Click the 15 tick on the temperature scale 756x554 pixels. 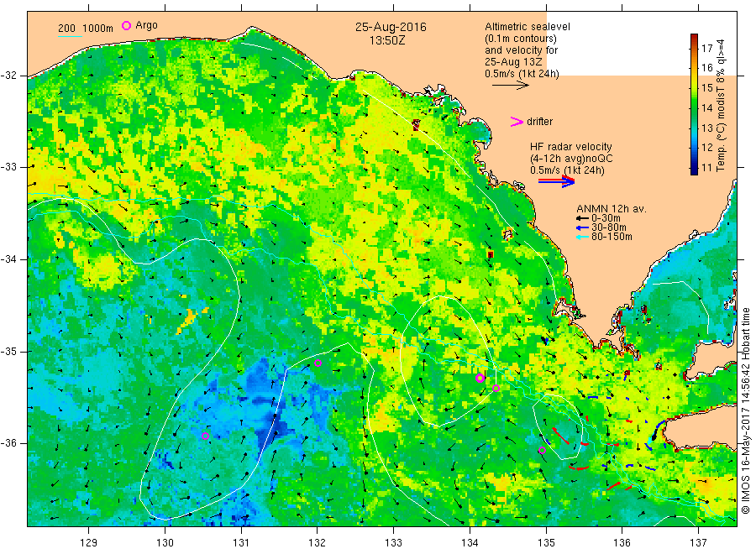point(706,87)
